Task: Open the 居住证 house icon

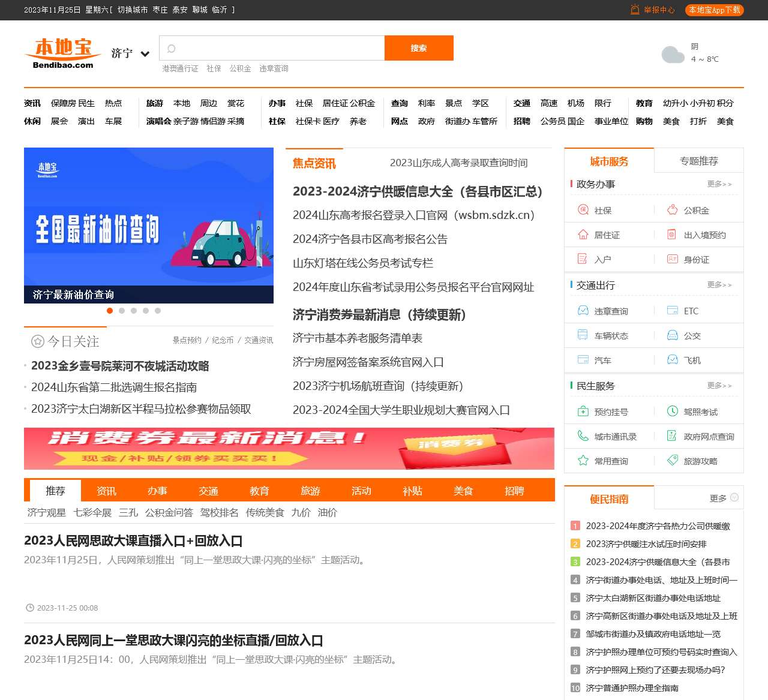Action: tap(583, 235)
